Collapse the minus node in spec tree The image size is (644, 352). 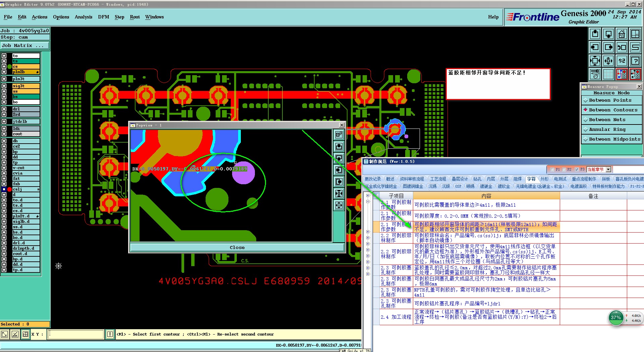[368, 202]
